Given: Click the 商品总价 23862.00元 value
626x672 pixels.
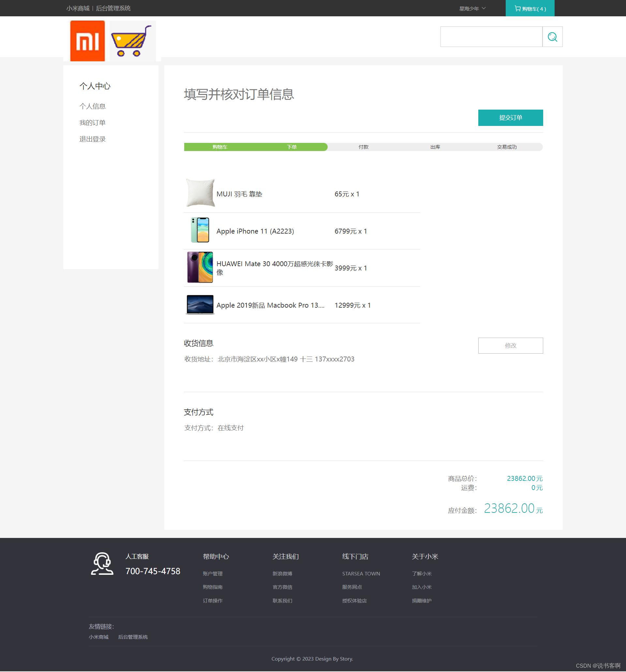Looking at the screenshot, I should 525,478.
